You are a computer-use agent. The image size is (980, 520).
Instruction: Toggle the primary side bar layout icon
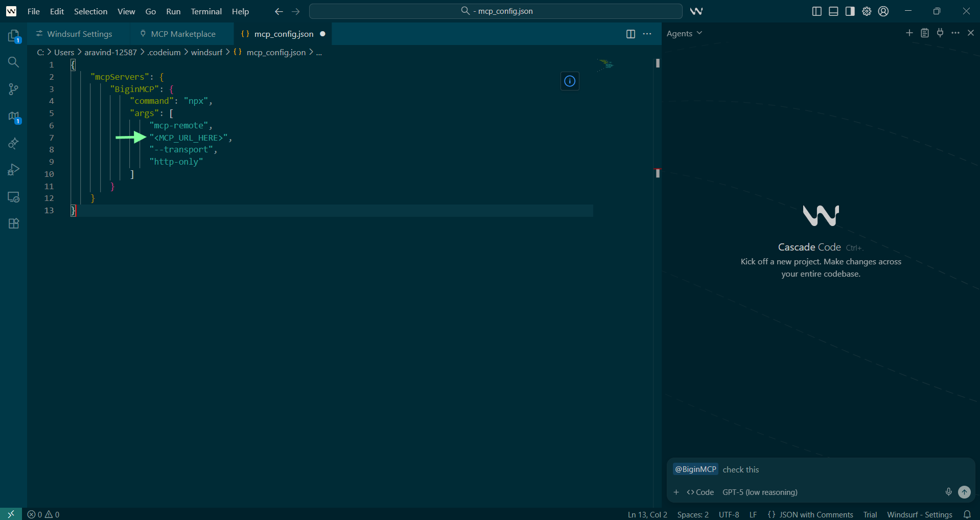pos(816,11)
